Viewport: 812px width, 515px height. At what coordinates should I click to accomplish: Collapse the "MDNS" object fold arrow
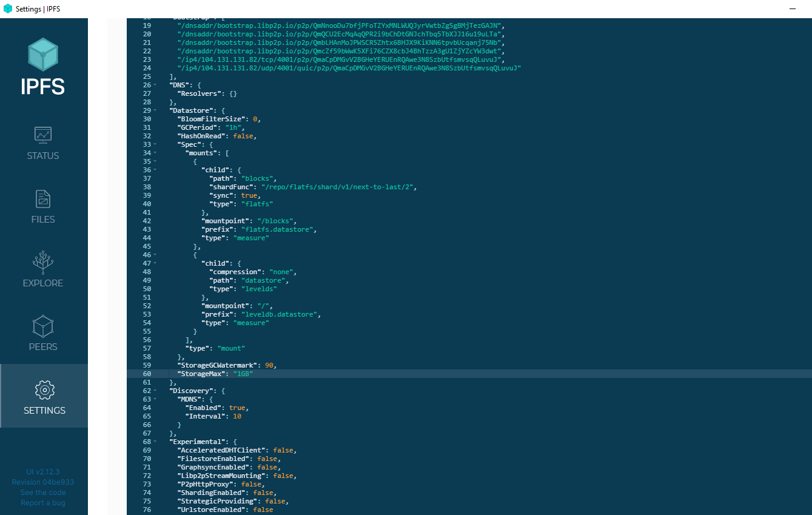pos(155,400)
